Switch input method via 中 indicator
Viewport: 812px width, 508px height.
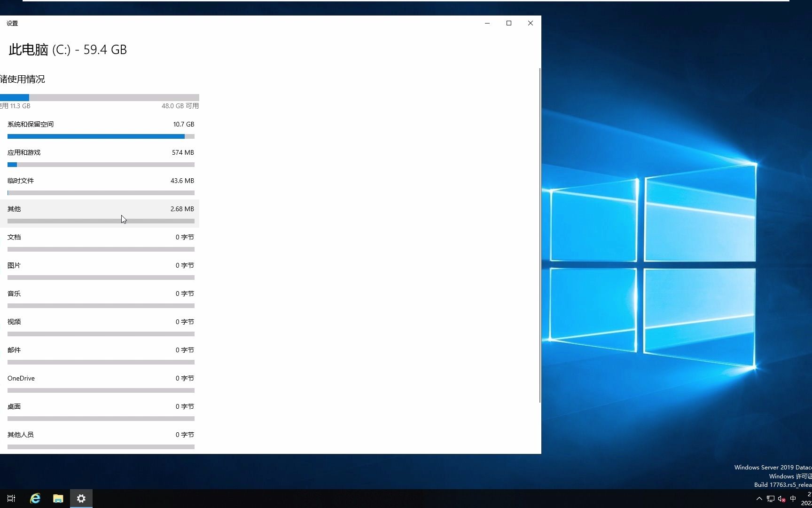tap(793, 499)
